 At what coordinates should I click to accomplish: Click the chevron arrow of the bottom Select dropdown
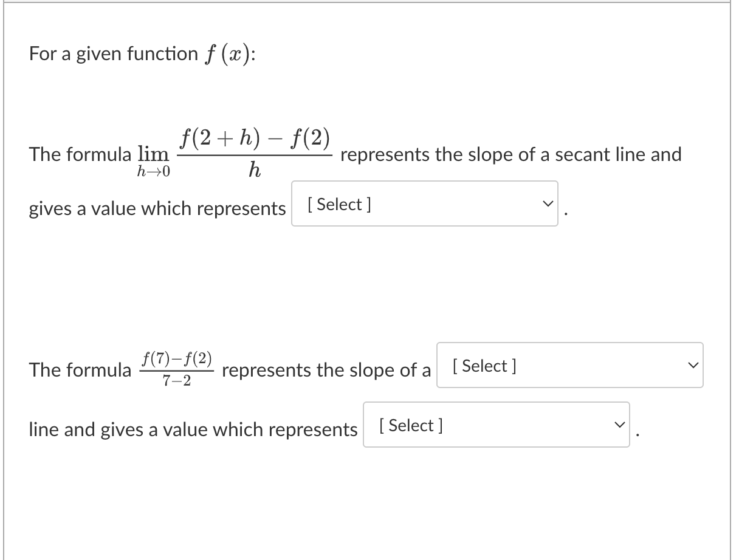coord(619,425)
